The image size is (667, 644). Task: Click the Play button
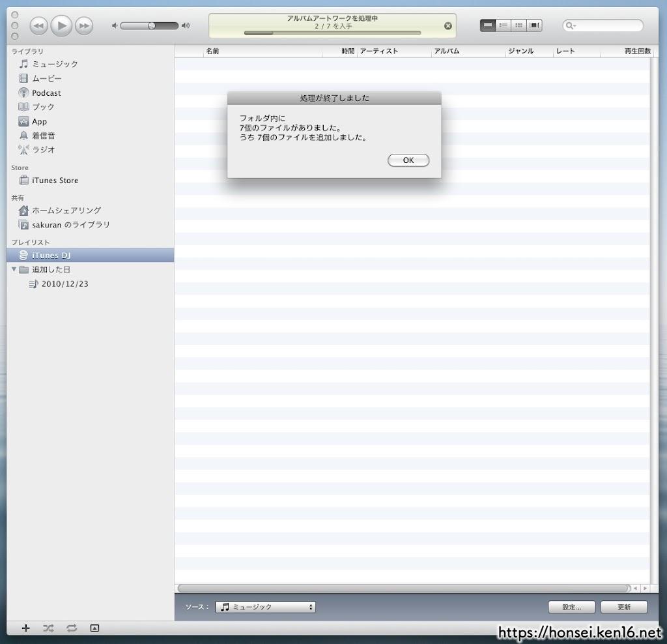pos(61,25)
